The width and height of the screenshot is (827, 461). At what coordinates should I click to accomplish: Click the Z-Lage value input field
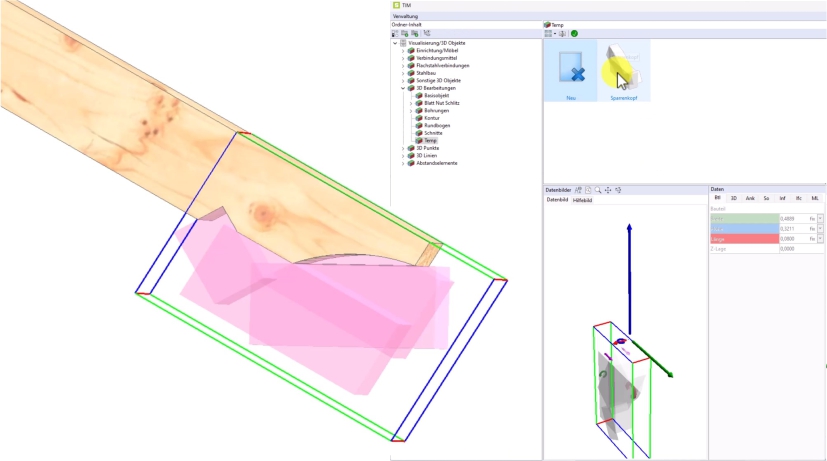797,249
